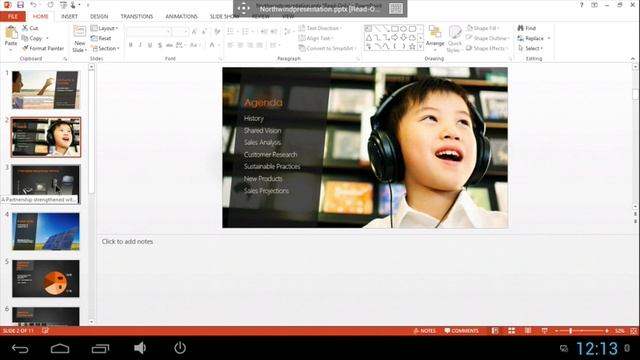
Task: Switch to the ANIMATIONS tab
Action: click(x=181, y=16)
